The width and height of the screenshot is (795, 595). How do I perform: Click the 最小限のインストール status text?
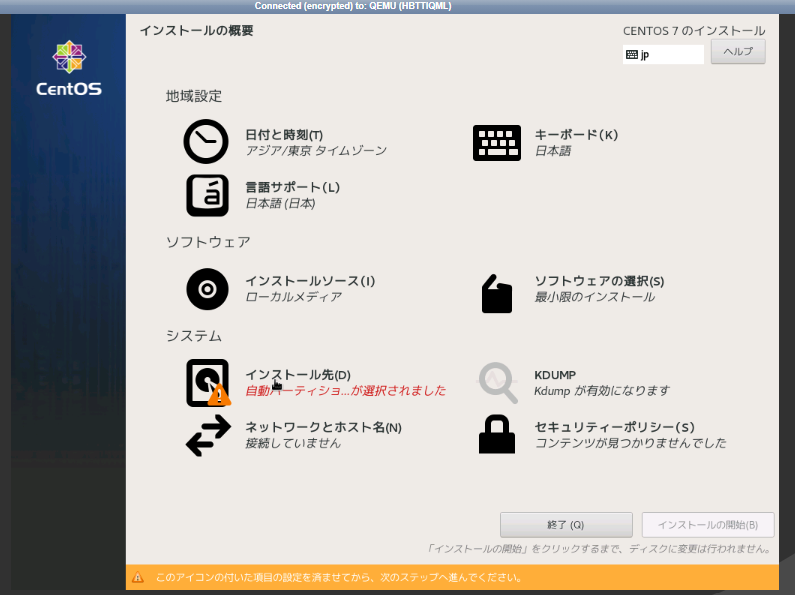click(x=595, y=296)
